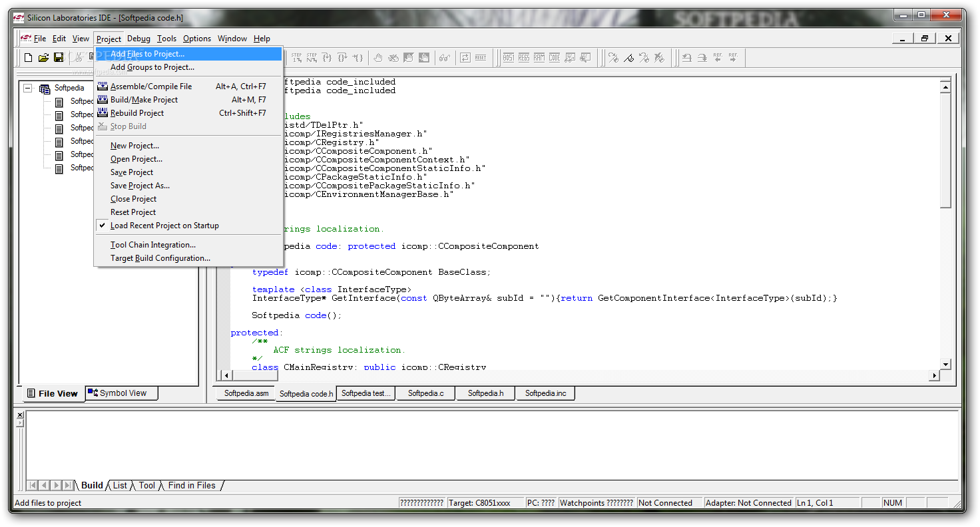Screen dimensions: 980x527
Task: Click the REF. left-arrow previous reference icon
Action: pyautogui.click(x=718, y=58)
